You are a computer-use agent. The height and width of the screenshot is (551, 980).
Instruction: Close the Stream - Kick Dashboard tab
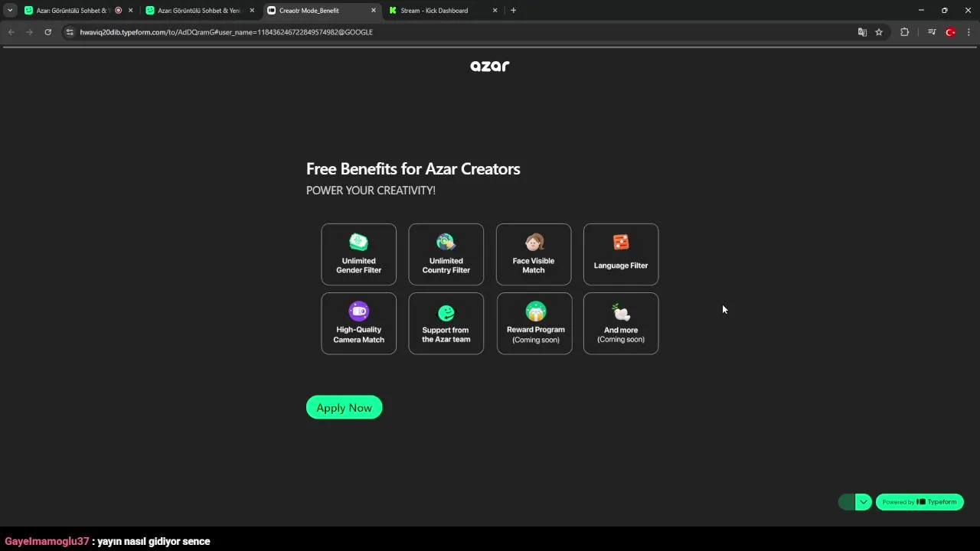click(x=495, y=11)
